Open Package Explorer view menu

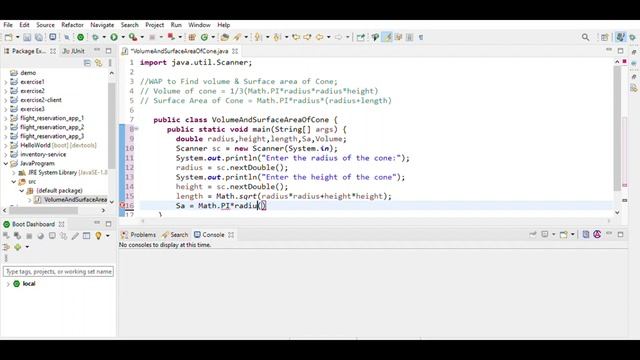coord(110,63)
